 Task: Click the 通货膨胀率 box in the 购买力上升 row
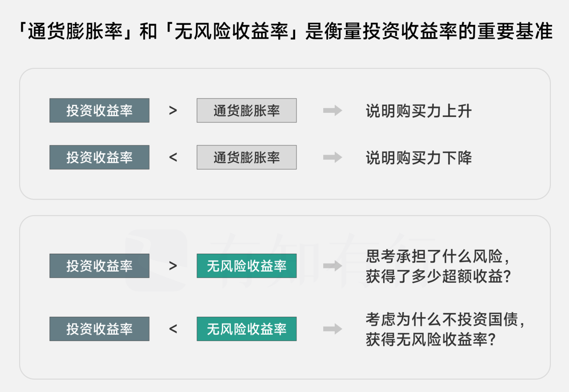point(246,111)
